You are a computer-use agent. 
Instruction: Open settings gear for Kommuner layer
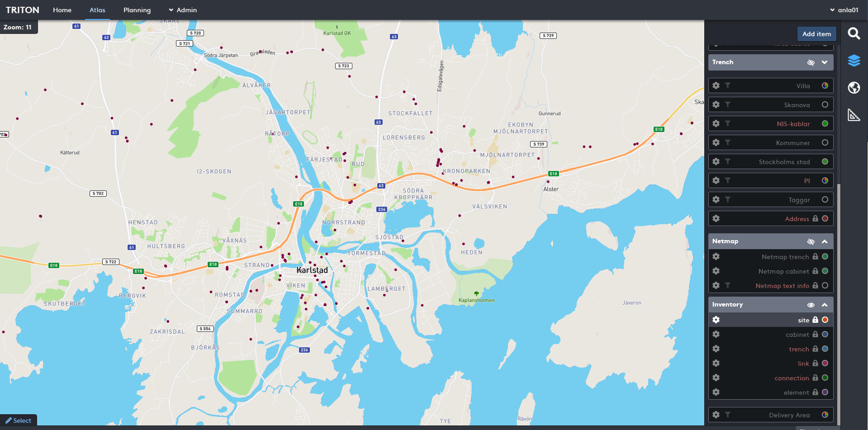[x=716, y=142]
